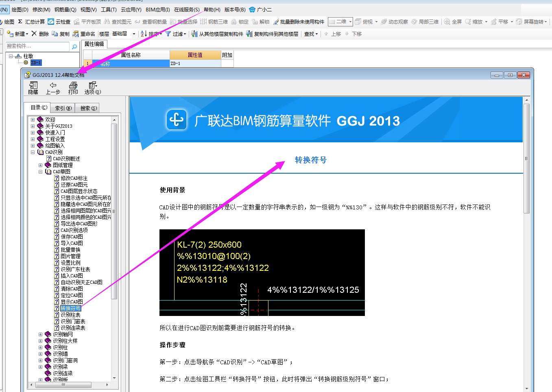The height and width of the screenshot is (392, 552).
Task: Open 钢筋三维 view
Action: (214, 22)
